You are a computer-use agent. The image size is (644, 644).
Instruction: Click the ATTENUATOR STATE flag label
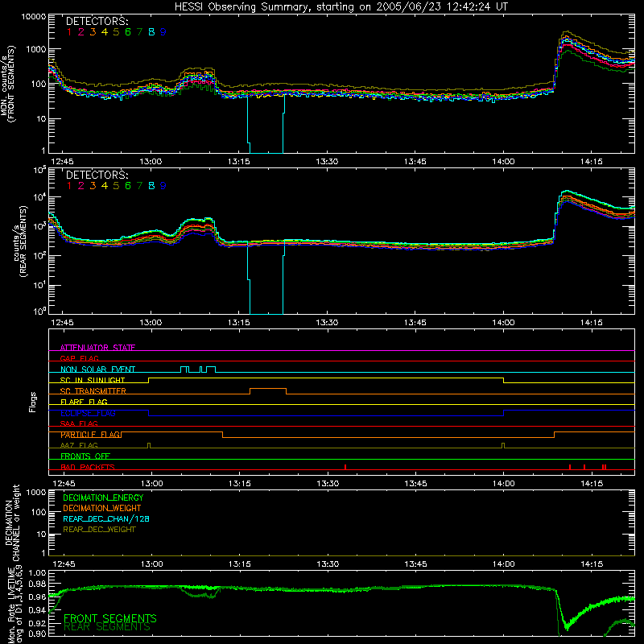pos(97,348)
